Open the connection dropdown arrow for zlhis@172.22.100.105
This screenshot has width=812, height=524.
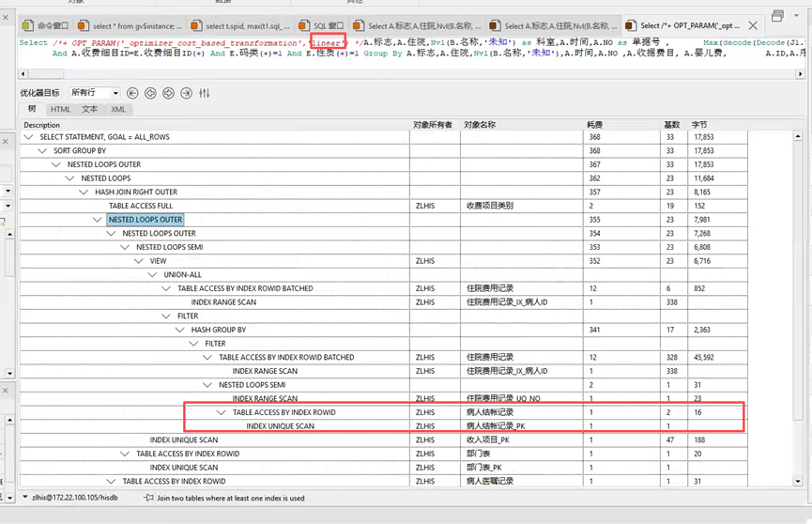[x=24, y=497]
